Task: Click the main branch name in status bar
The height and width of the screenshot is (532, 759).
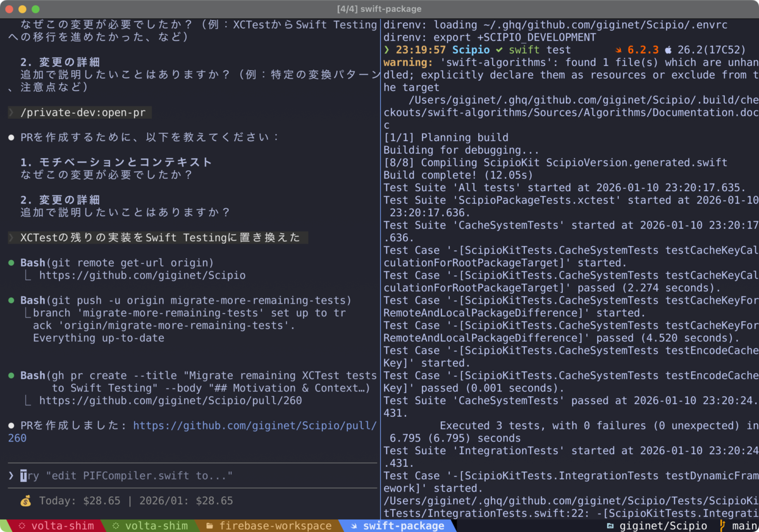Action: coord(744,526)
